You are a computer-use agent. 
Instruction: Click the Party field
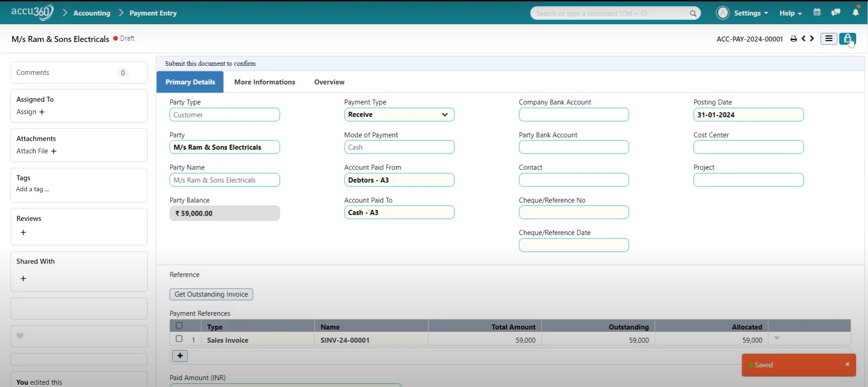point(225,147)
